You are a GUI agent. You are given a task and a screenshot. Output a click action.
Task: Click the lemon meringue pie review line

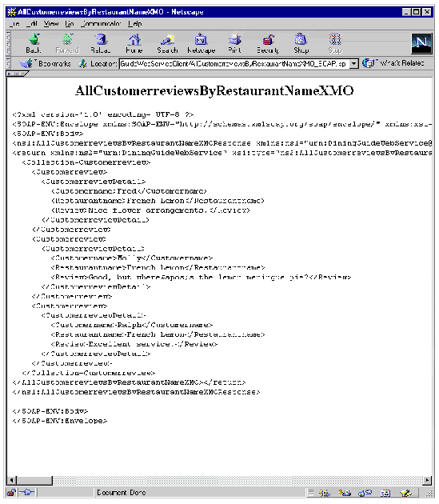[201, 277]
